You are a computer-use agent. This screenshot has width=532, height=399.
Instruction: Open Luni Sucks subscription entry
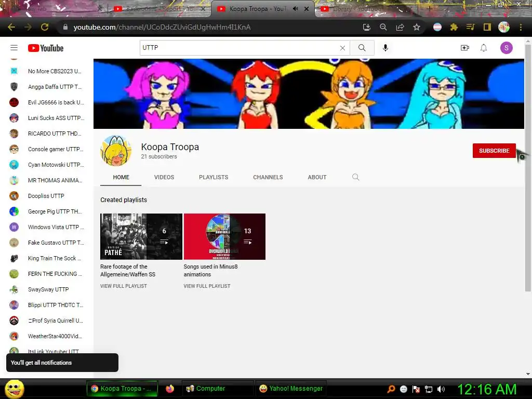pyautogui.click(x=46, y=118)
